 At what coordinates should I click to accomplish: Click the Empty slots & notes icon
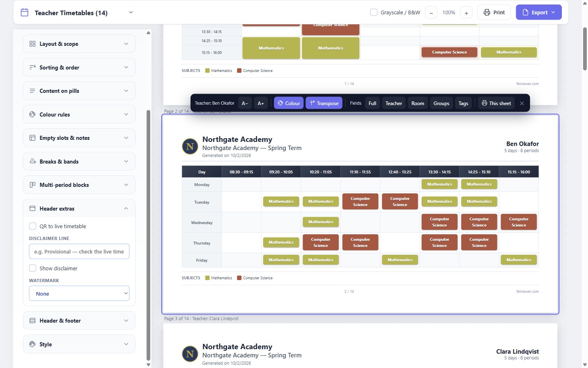(x=32, y=138)
